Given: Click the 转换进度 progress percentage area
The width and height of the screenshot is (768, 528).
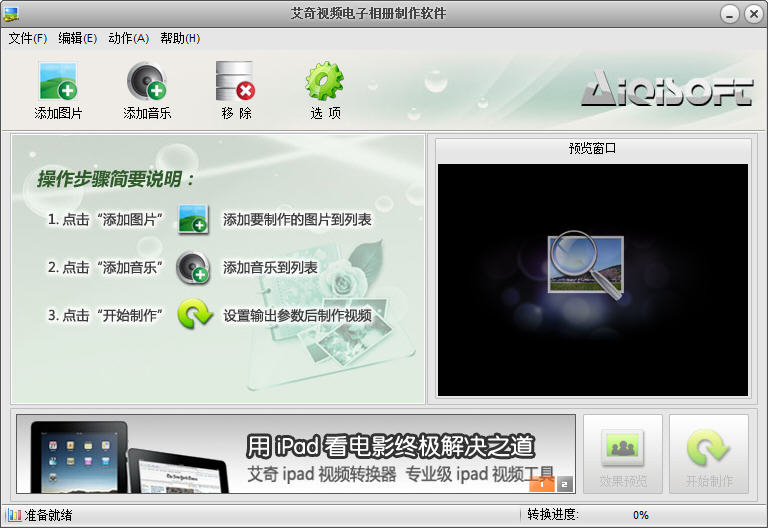Looking at the screenshot, I should 640,515.
